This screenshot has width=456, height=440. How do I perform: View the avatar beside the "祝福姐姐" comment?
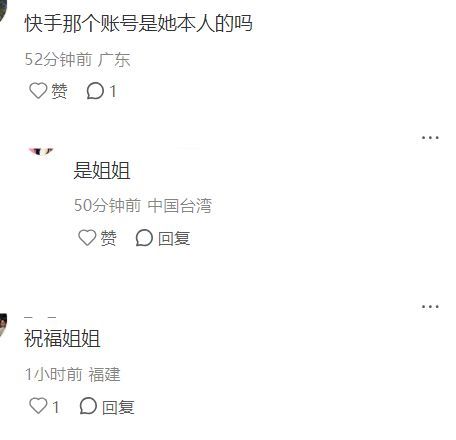[3, 326]
